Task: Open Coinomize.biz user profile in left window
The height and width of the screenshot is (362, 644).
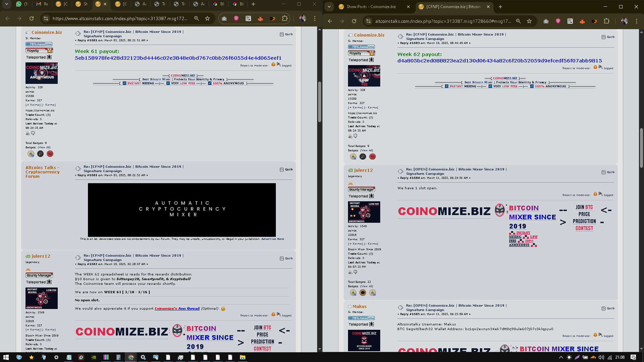Action: (47, 32)
